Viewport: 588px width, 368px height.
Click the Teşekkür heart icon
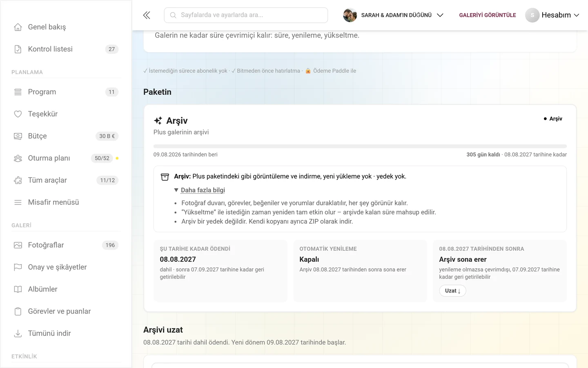18,114
